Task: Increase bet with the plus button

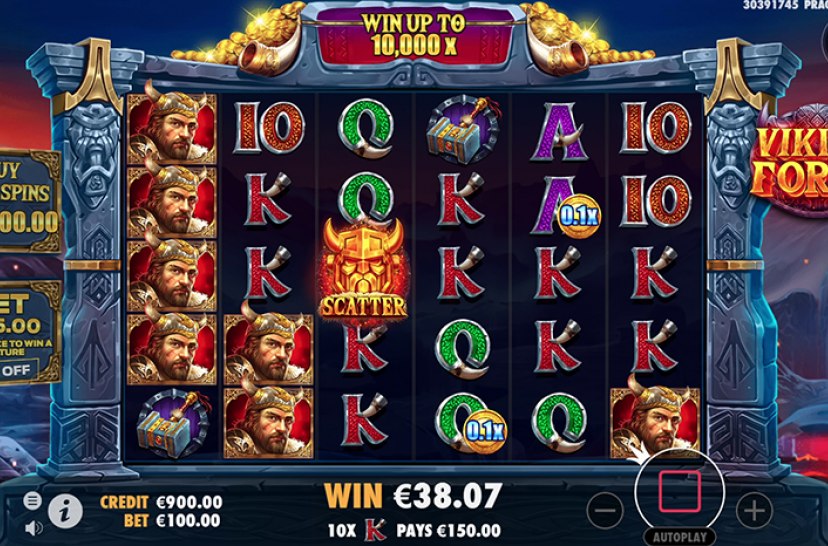Action: [x=754, y=511]
